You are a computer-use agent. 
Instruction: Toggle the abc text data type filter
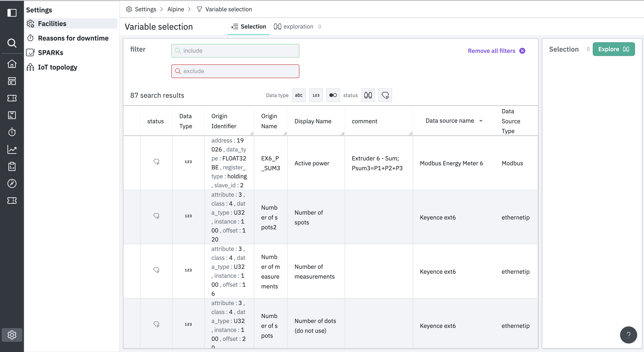pos(299,95)
